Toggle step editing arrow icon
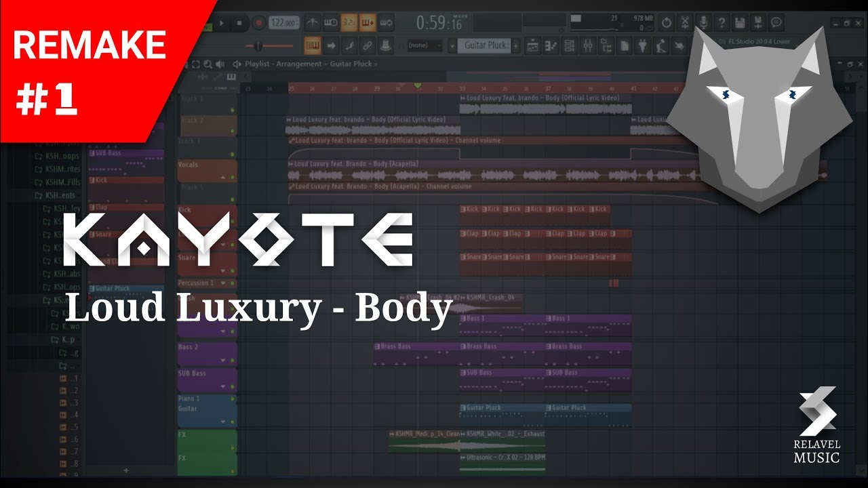The width and height of the screenshot is (868, 488). click(331, 45)
